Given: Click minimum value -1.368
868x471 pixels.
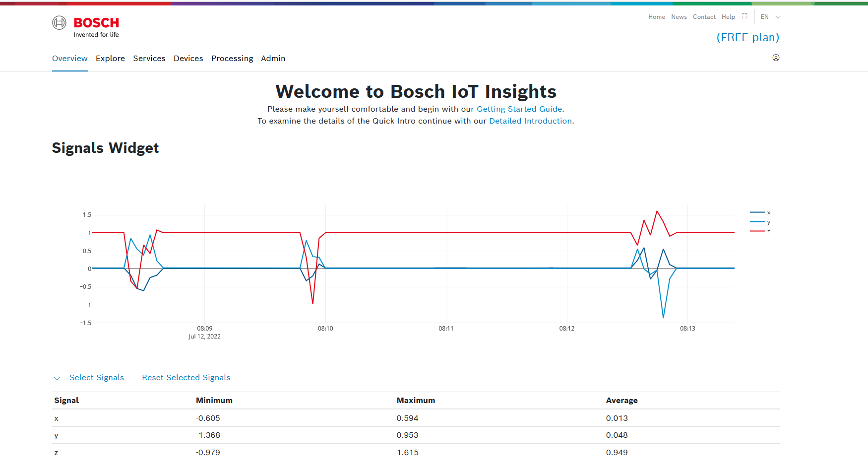Looking at the screenshot, I should click(208, 435).
